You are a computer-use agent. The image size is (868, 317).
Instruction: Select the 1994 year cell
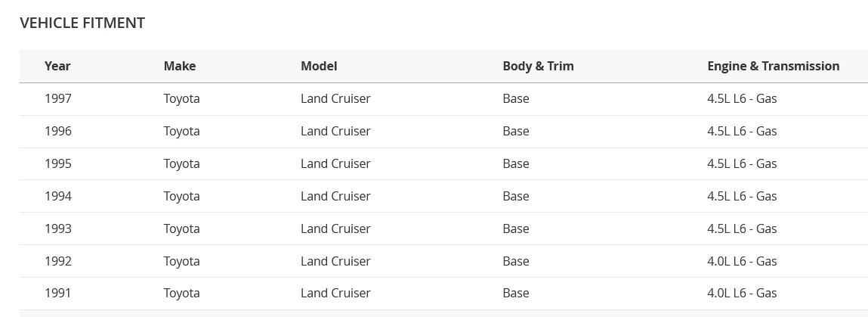point(58,196)
